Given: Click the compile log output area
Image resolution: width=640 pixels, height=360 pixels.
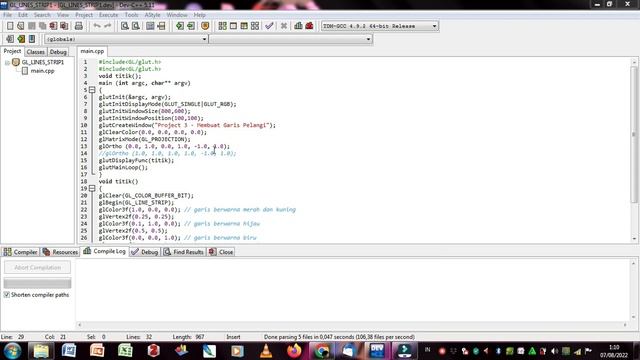Looking at the screenshot, I should coord(353,290).
